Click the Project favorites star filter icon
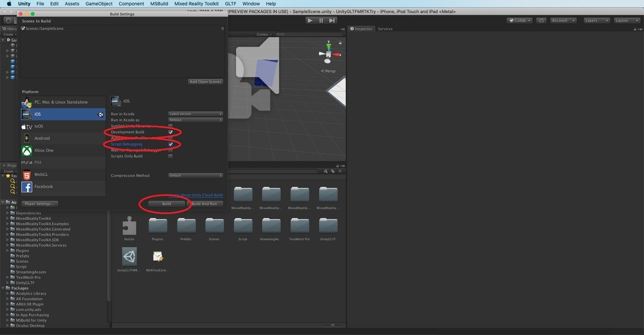This screenshot has height=335, width=644. pyautogui.click(x=340, y=172)
